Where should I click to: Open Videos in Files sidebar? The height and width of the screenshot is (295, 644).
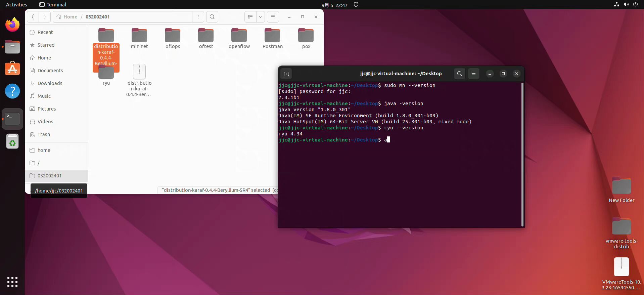pos(56,122)
